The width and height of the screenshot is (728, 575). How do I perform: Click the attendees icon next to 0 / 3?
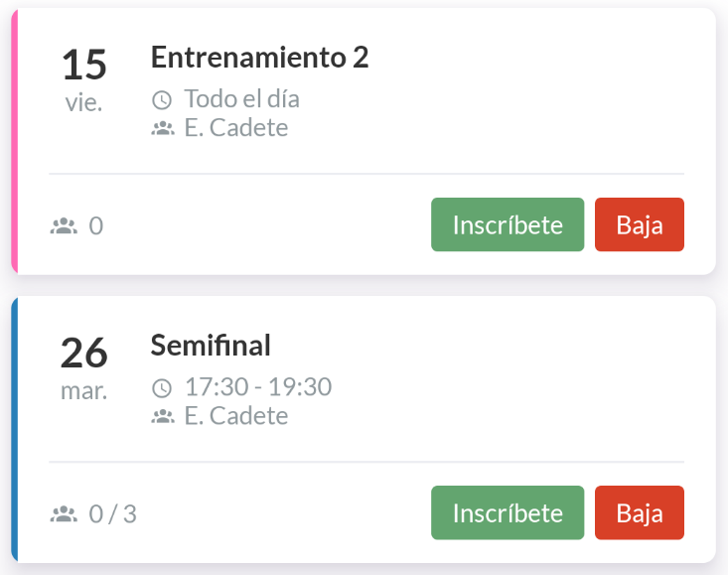[x=64, y=514]
